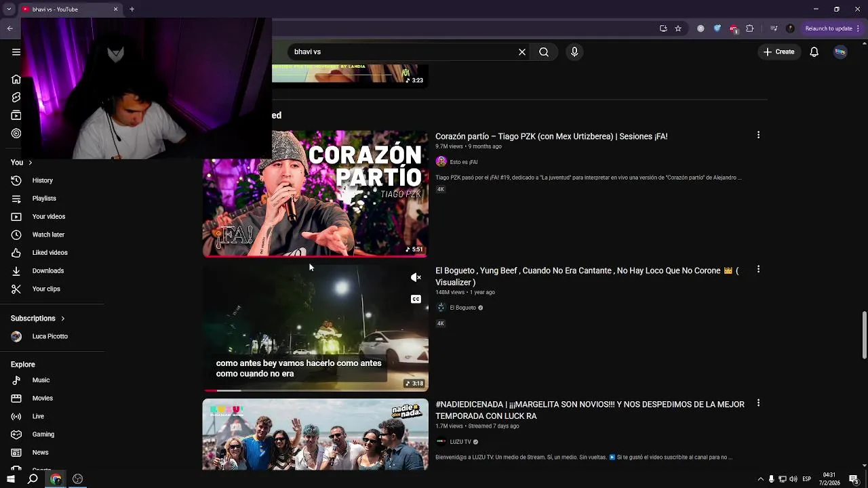Open the YouTube hamburger guide menu
This screenshot has height=488, width=868.
[16, 52]
